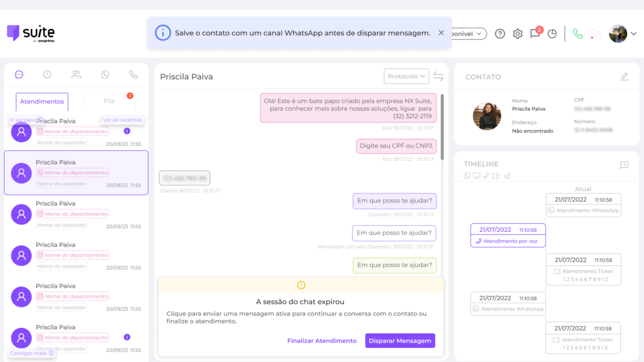Open the history clock tab
The height and width of the screenshot is (362, 644).
[x=47, y=74]
